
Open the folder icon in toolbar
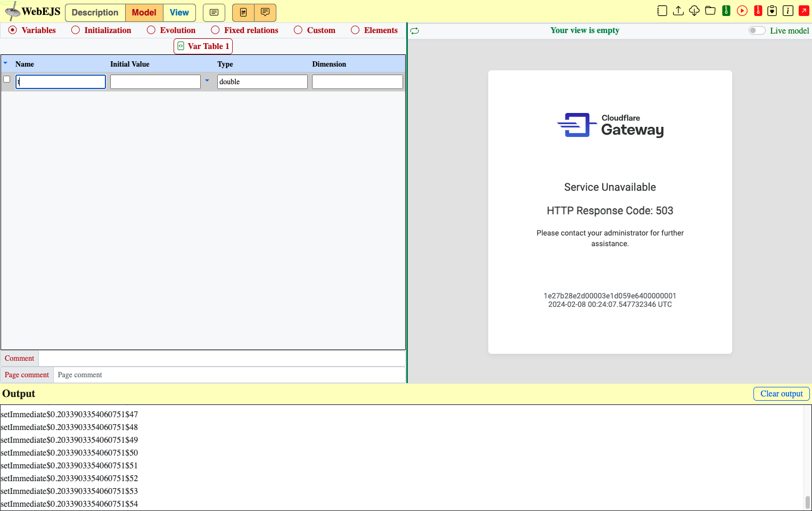click(x=710, y=11)
